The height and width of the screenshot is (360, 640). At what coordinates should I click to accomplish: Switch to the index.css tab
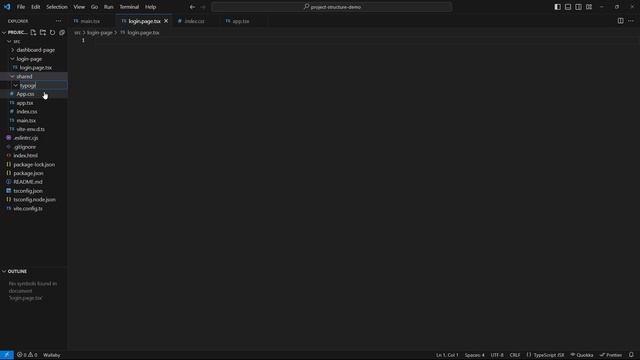point(195,21)
